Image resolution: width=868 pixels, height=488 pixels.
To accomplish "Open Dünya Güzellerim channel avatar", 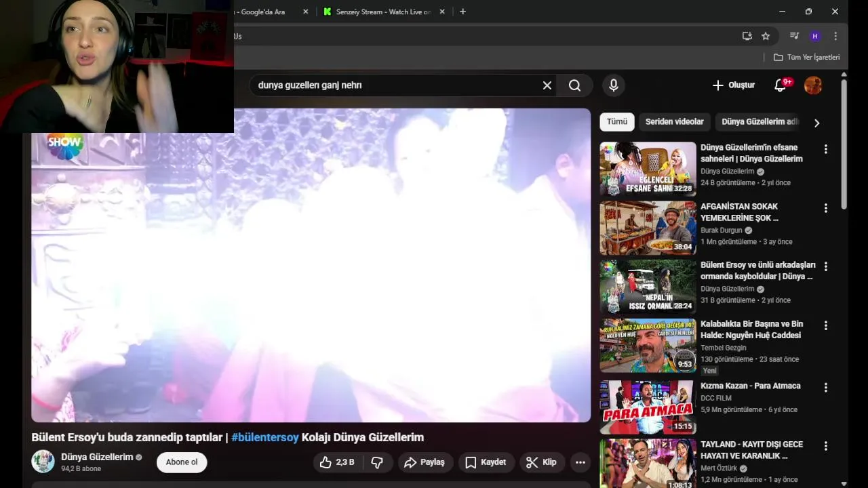I will [x=43, y=462].
